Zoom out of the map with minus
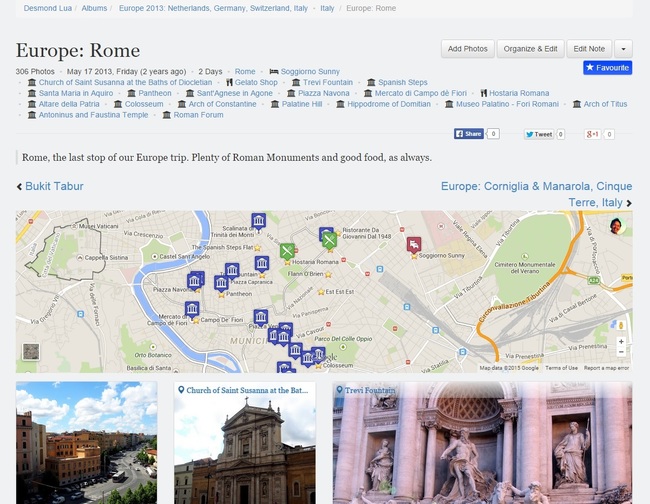The height and width of the screenshot is (504, 650). (620, 354)
